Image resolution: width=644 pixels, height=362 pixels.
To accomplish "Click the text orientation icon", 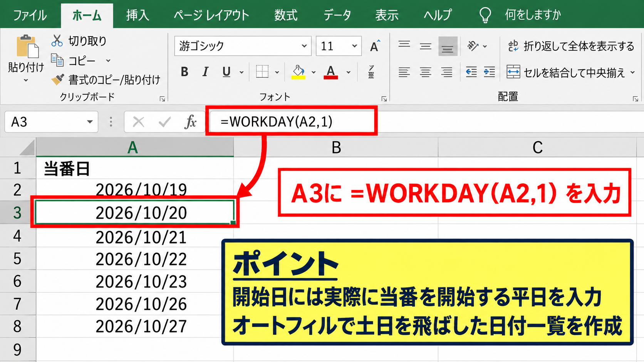I will (x=473, y=46).
